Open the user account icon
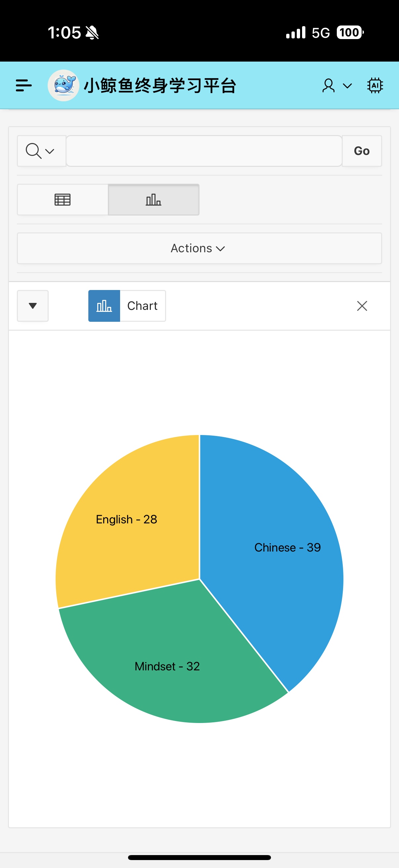 click(x=328, y=86)
